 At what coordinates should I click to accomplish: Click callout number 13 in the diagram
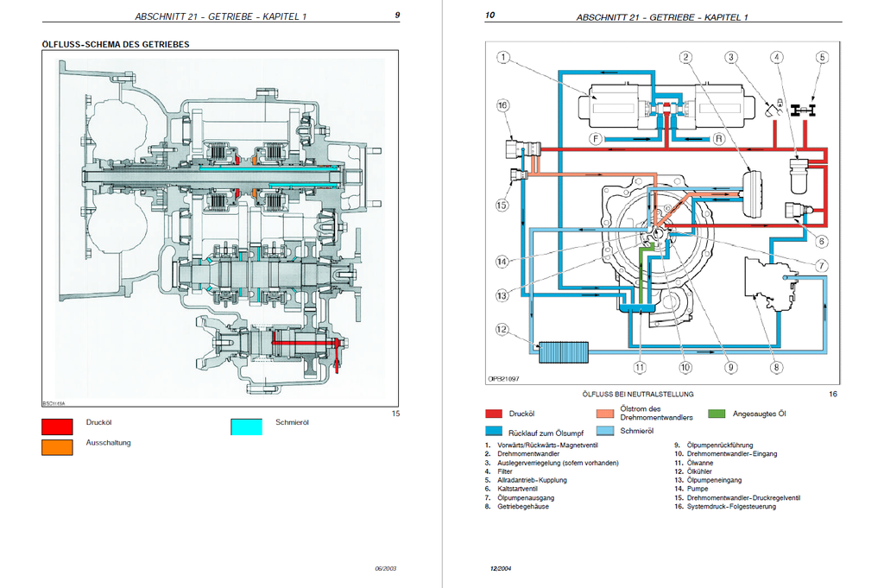(x=502, y=295)
